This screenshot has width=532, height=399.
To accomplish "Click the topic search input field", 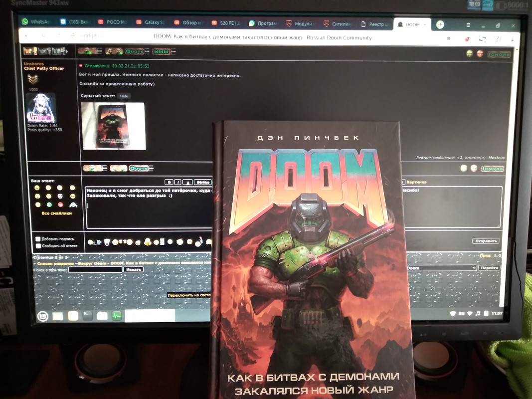I will [95, 269].
